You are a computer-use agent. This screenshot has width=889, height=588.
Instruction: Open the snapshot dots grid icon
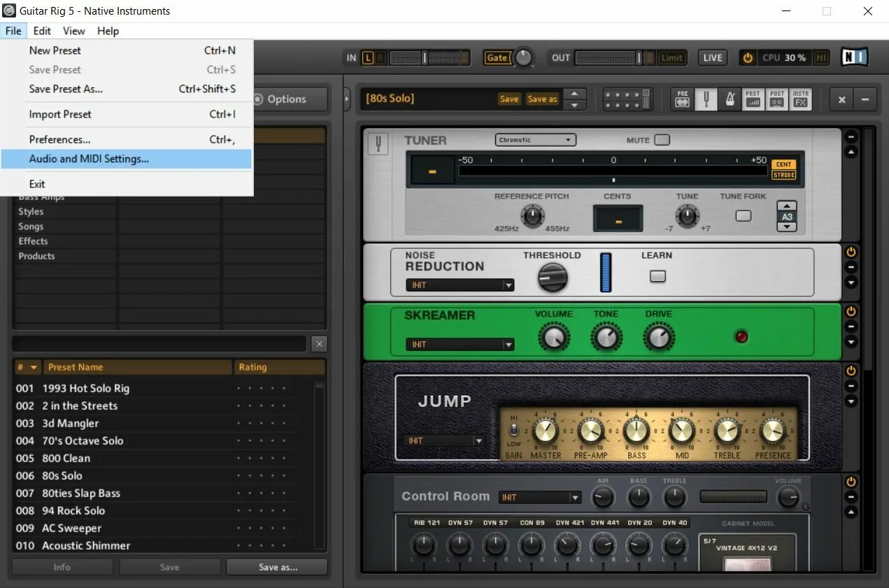pos(627,99)
